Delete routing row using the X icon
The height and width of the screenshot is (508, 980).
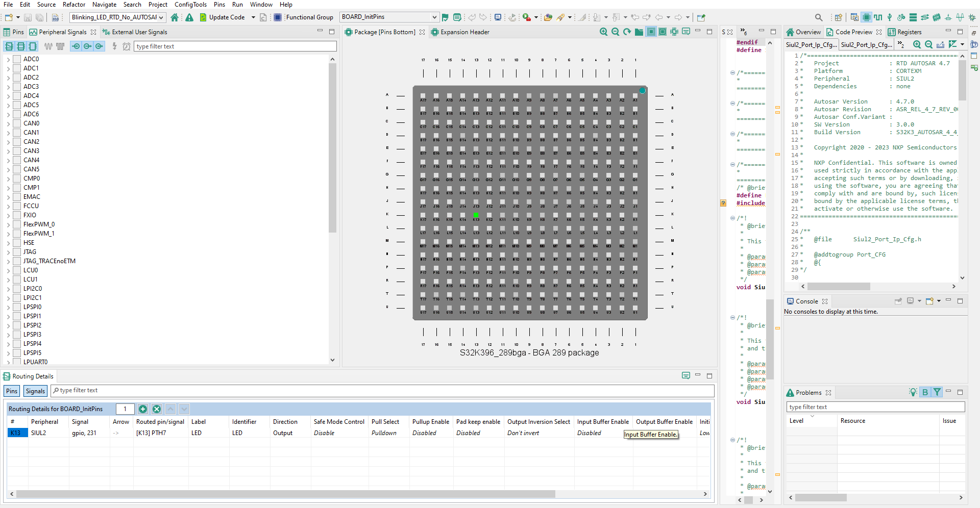[157, 409]
